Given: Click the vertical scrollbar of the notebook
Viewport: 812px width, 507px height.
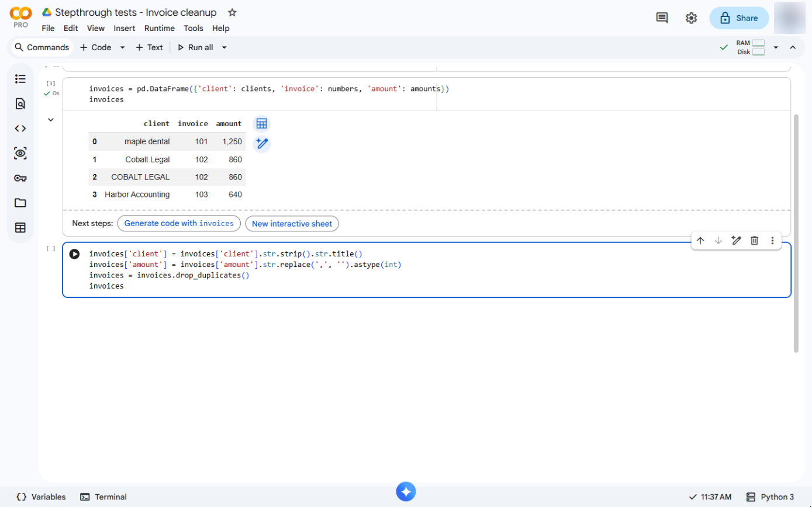Looking at the screenshot, I should click(x=796, y=234).
